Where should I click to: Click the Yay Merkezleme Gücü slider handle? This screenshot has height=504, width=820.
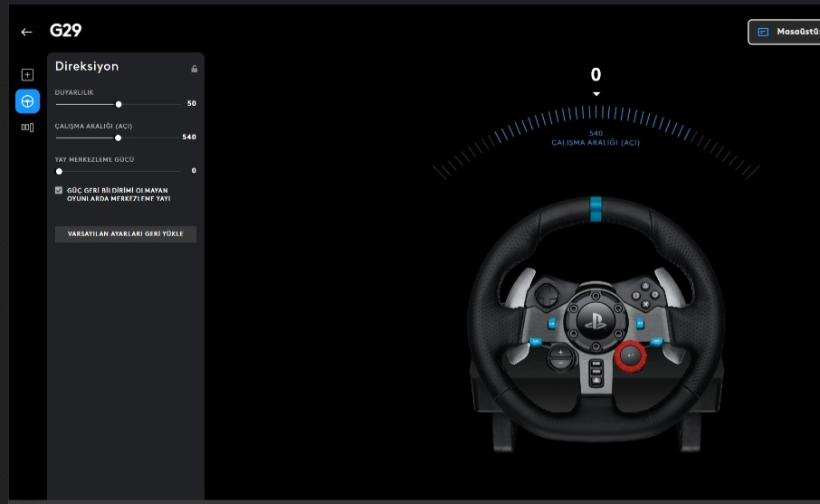coord(59,171)
